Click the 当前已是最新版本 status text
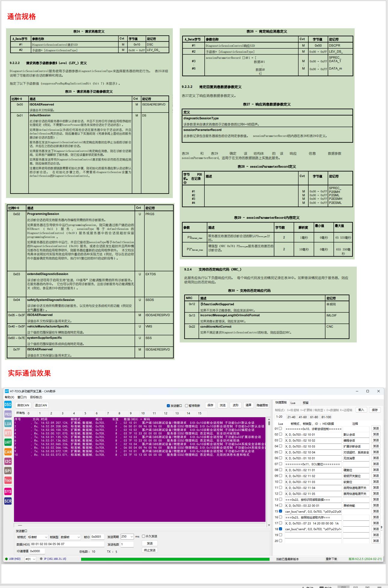The image size is (388, 588). coord(287,559)
